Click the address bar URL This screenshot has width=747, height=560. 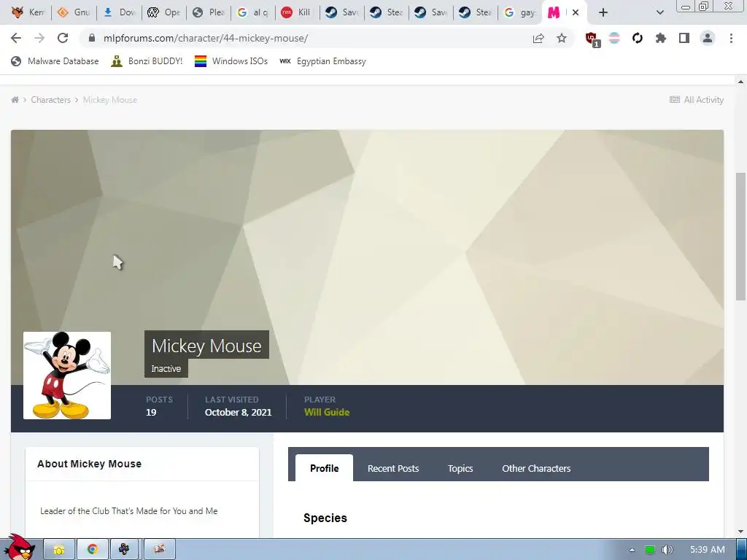pos(205,38)
